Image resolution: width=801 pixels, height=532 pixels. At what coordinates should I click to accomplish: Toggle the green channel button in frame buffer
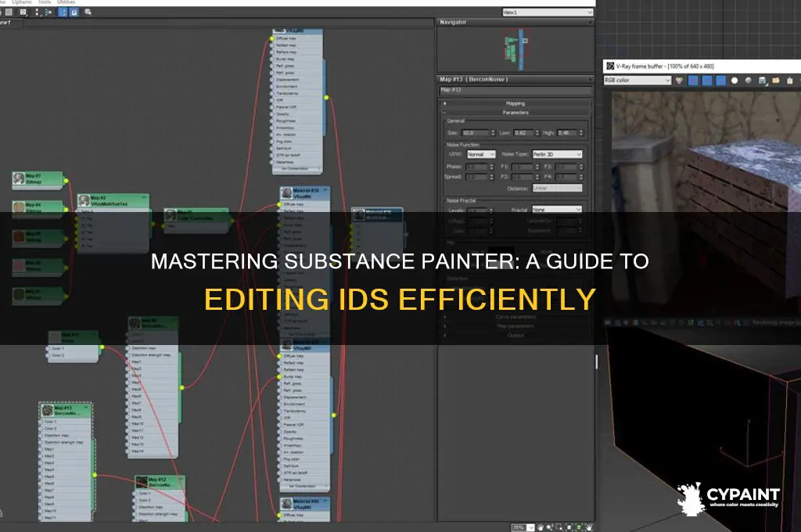[707, 81]
